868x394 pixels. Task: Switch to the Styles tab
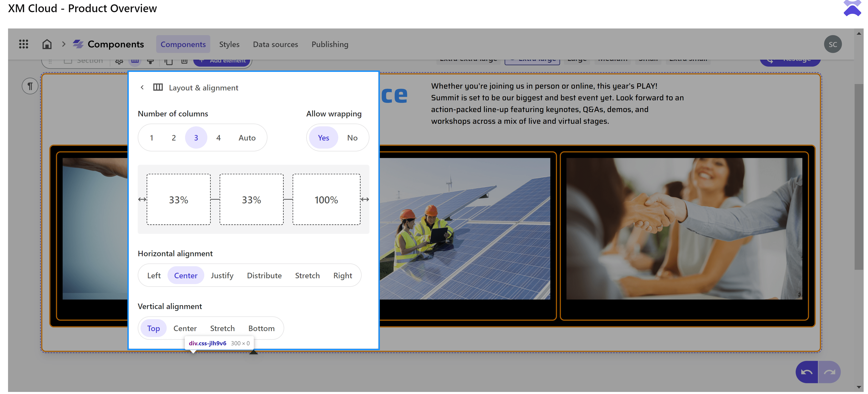click(x=229, y=44)
